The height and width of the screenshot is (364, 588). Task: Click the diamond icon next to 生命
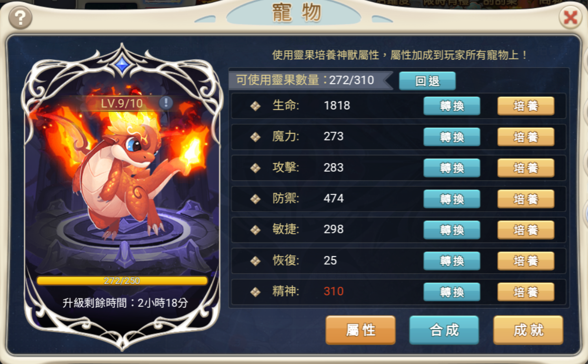coord(255,106)
